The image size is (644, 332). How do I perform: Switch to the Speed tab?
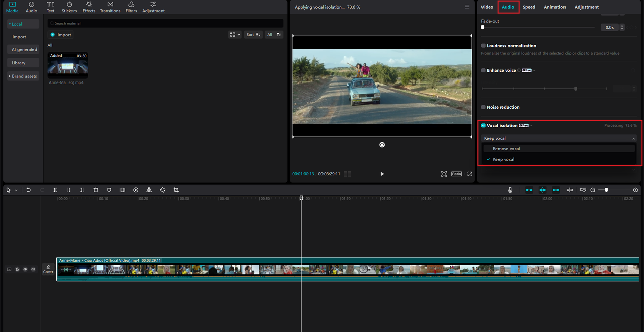pos(529,7)
